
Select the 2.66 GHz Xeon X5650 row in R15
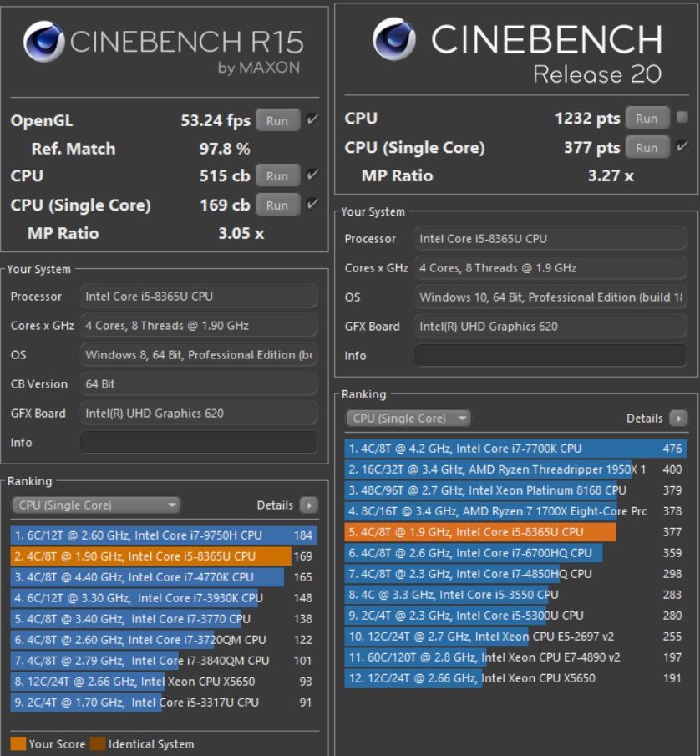(164, 682)
